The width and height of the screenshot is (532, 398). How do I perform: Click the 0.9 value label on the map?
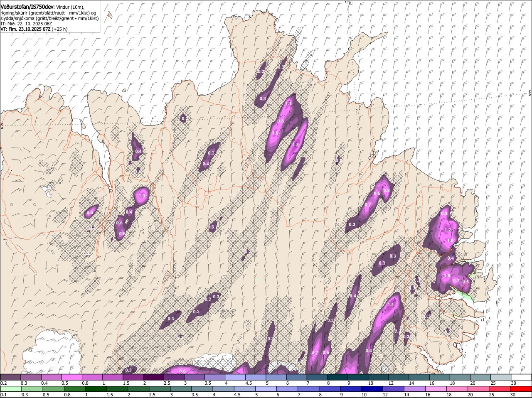pos(447,275)
